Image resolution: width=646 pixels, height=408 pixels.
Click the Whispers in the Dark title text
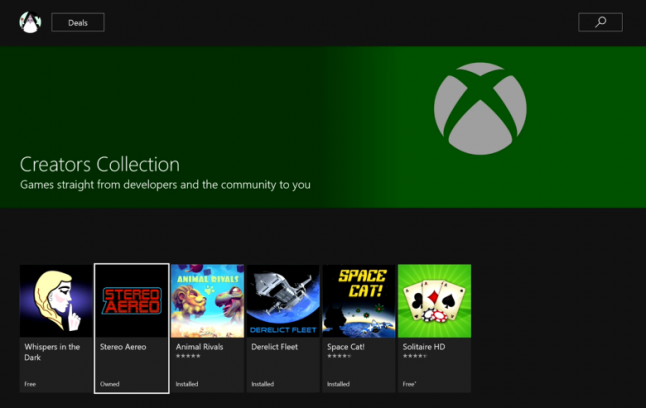click(x=52, y=351)
